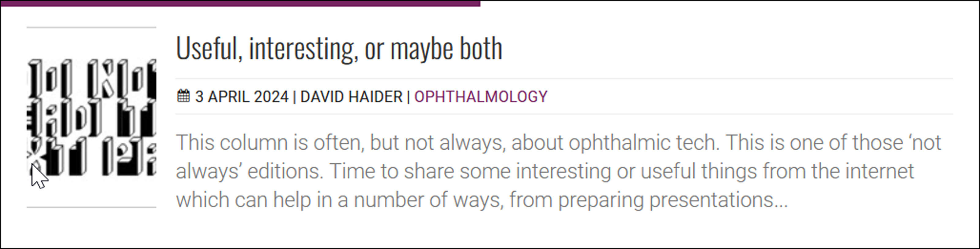Click the excerpt line starting 'always' editions'
The image size is (980, 249).
coord(545,171)
